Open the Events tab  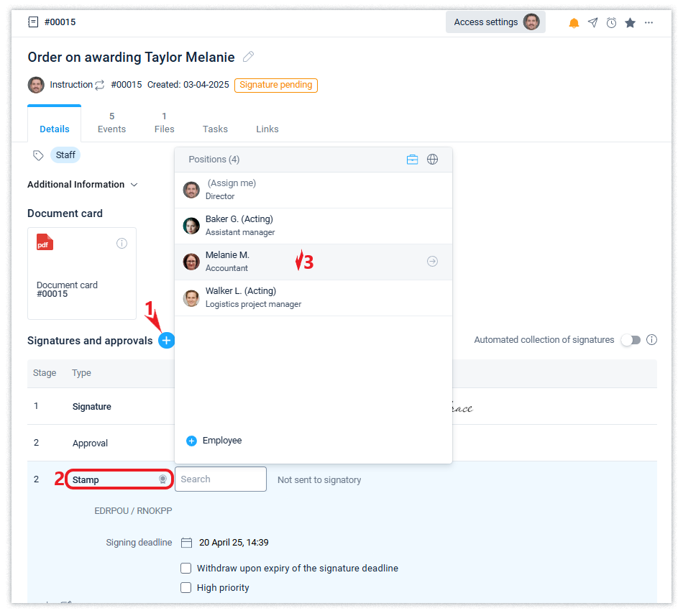point(111,123)
